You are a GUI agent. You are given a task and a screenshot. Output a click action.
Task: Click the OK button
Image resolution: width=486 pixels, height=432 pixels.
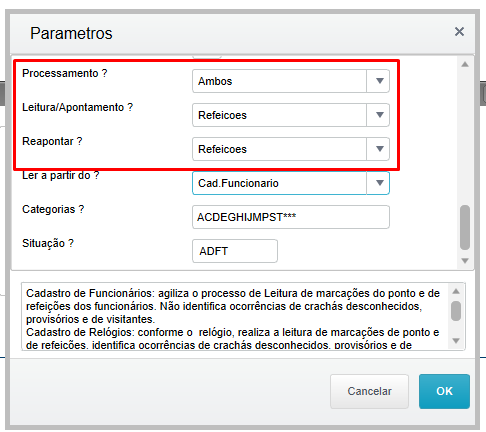(x=444, y=391)
